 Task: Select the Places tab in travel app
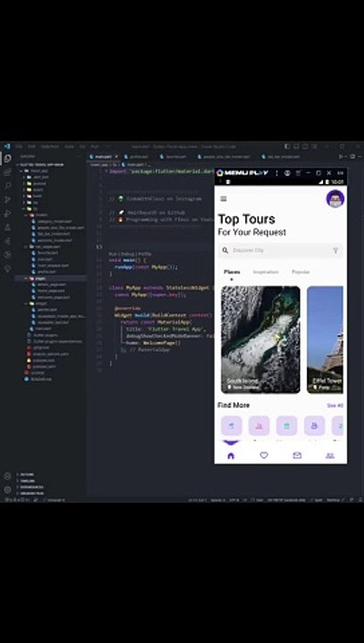[x=232, y=271]
